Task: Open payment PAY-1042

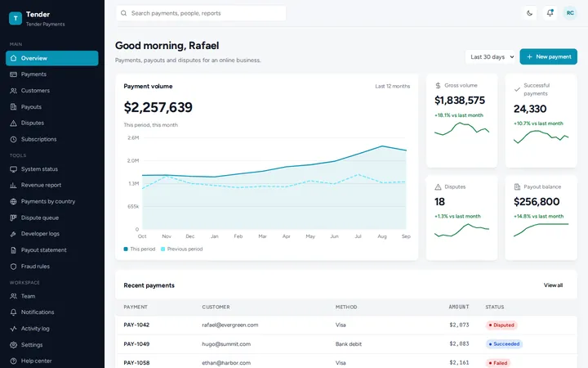Action: click(136, 325)
